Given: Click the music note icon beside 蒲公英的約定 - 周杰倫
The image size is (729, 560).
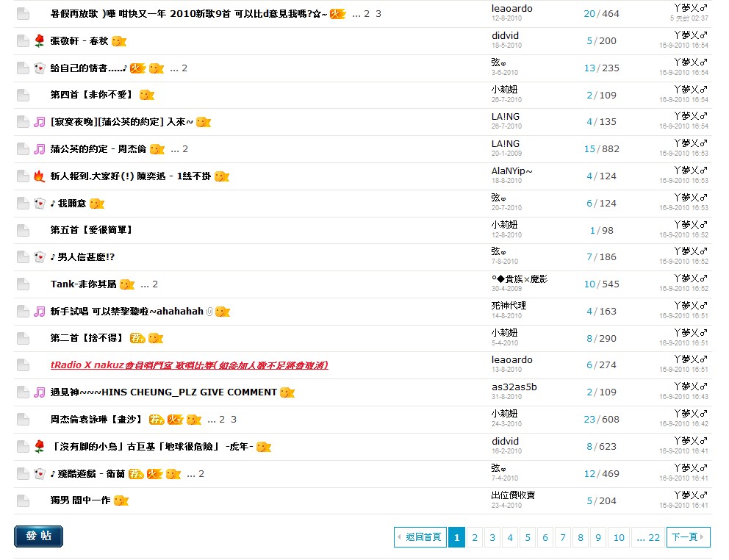Looking at the screenshot, I should click(x=40, y=149).
